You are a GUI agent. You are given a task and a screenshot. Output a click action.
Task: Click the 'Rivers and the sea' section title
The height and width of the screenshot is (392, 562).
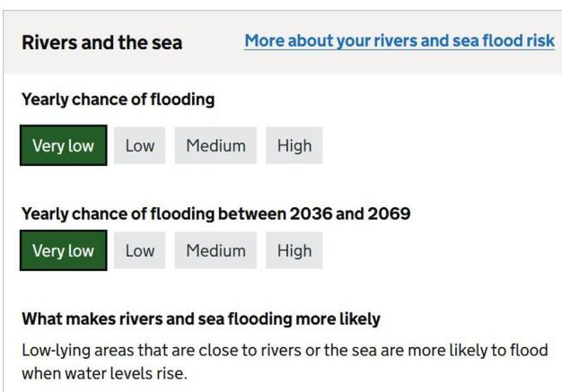(x=101, y=42)
